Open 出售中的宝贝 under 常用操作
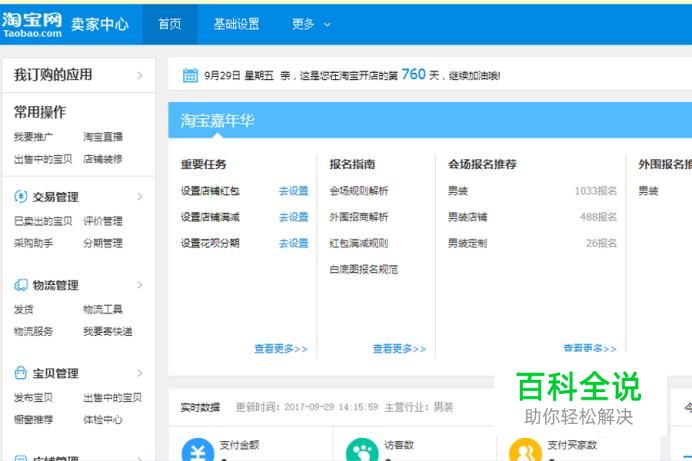The height and width of the screenshot is (461, 692). [43, 159]
